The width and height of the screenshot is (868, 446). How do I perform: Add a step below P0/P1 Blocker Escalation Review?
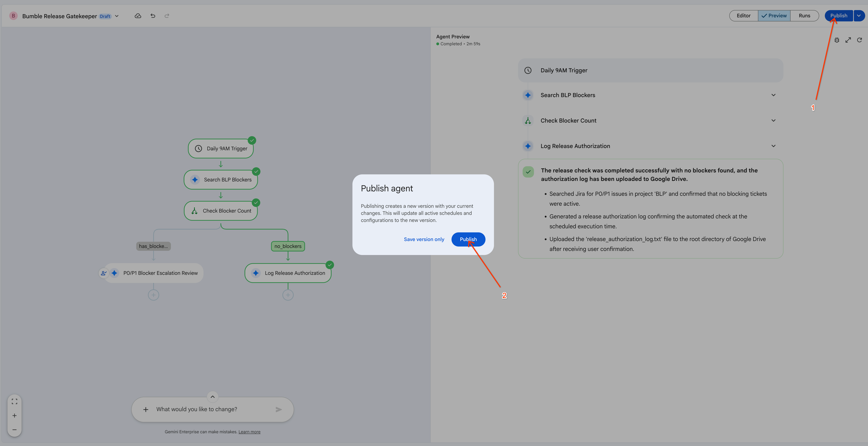153,295
